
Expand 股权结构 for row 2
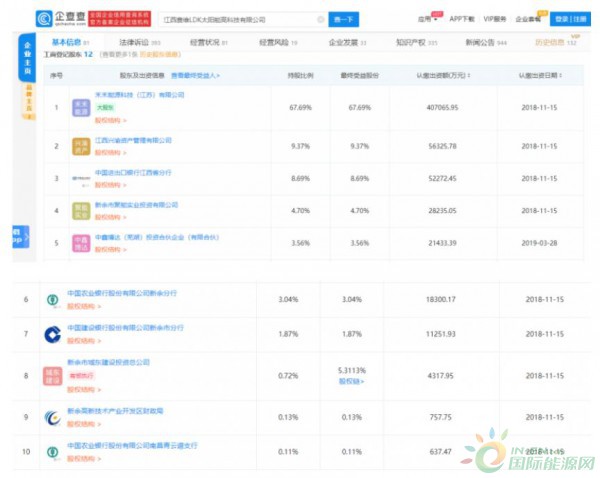[111, 152]
